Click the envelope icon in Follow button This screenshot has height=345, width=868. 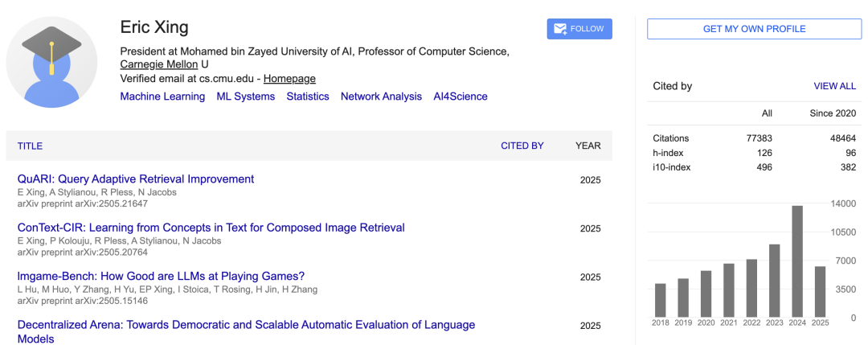coord(559,29)
